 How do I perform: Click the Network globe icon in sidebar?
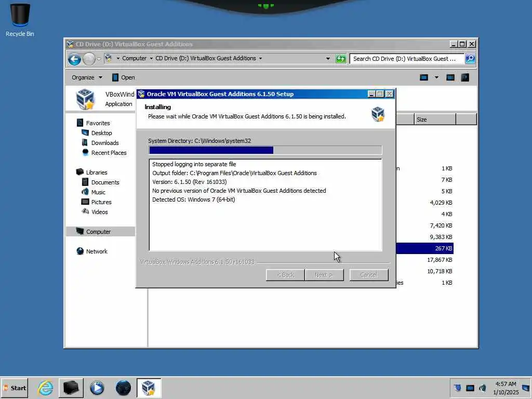(80, 251)
